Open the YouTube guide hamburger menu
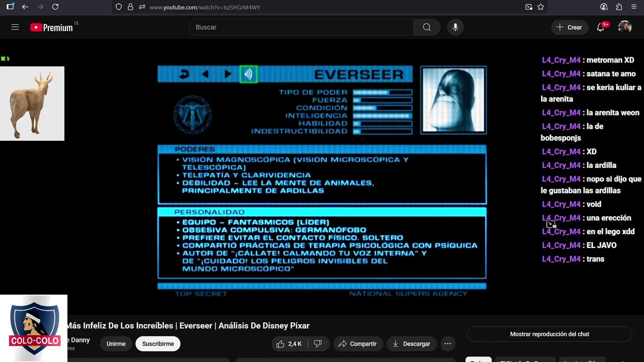644x362 pixels. (15, 27)
